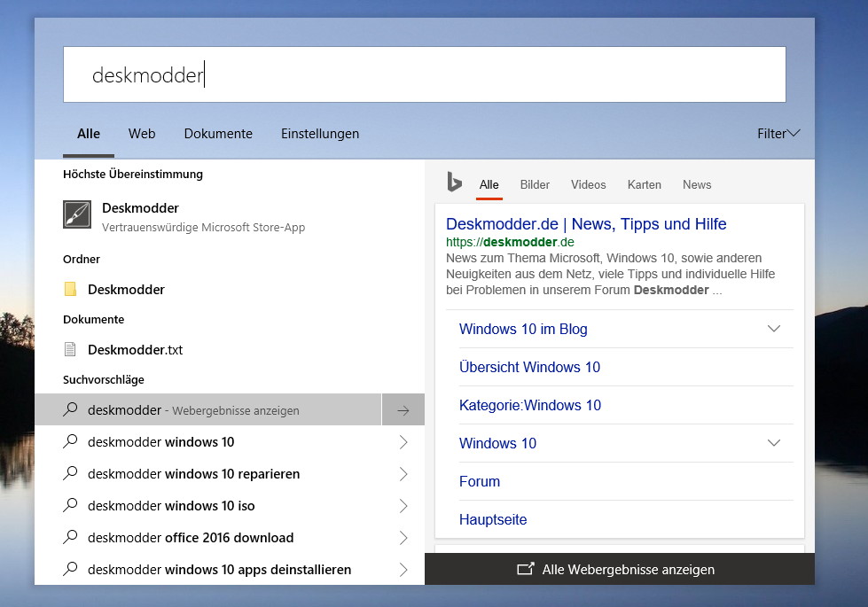Open the Filter dropdown
868x607 pixels.
coord(778,133)
